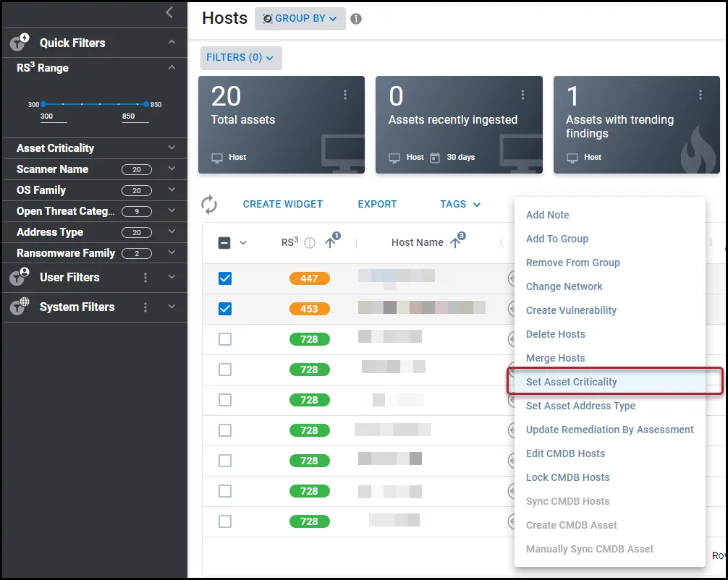
Task: Expand the Address Type filter
Action: 172,231
